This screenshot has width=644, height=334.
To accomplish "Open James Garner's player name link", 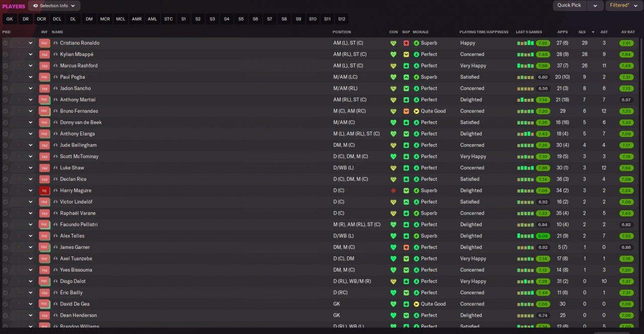I will 74,247.
